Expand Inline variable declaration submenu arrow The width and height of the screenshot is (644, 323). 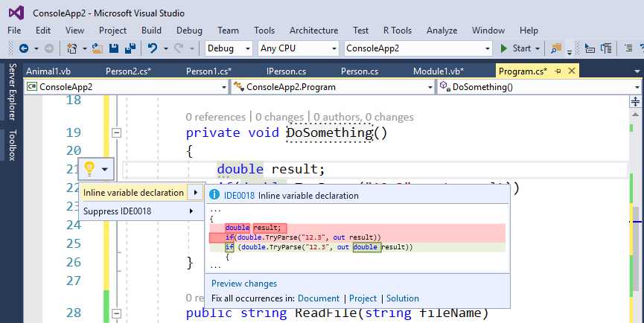point(196,193)
